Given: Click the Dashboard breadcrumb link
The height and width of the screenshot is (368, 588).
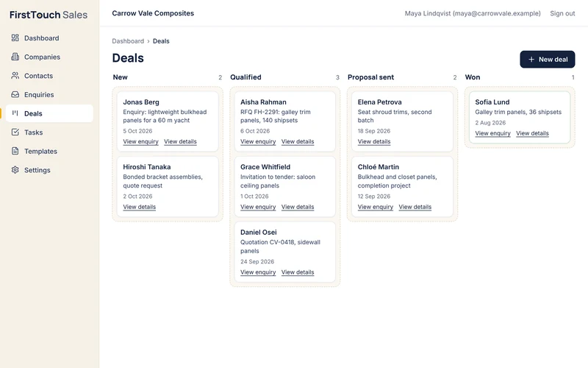Looking at the screenshot, I should tap(128, 41).
